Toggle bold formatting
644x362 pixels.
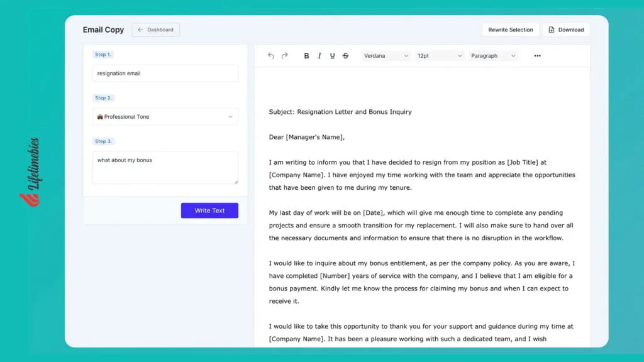click(x=306, y=55)
